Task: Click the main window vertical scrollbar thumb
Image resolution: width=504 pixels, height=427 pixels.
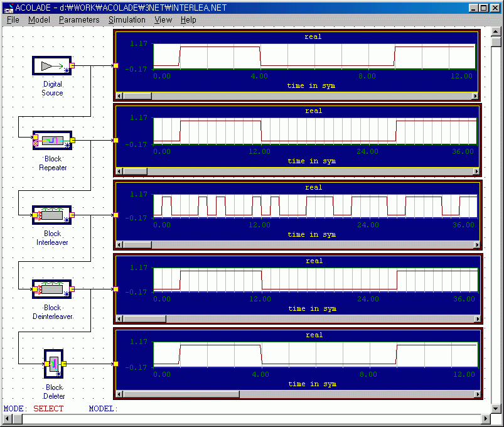Action: coord(496,41)
